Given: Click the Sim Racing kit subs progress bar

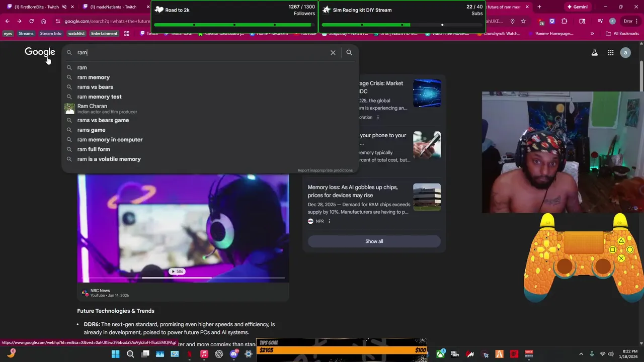Looking at the screenshot, I should coord(402,25).
